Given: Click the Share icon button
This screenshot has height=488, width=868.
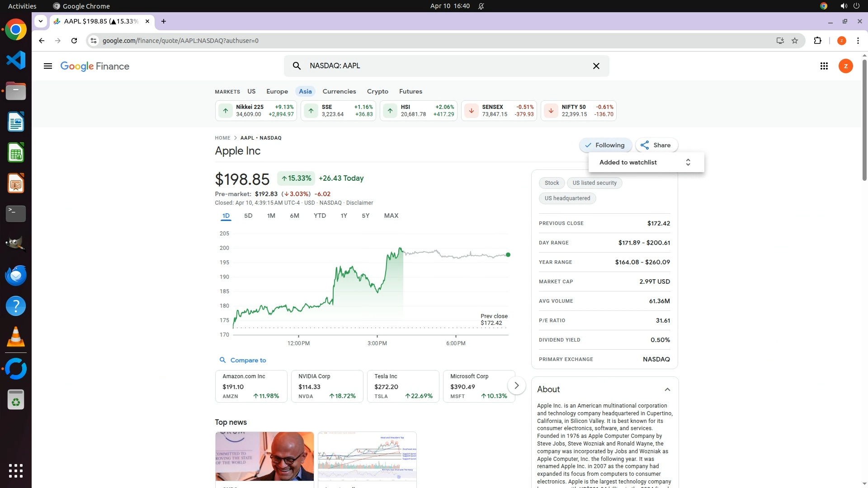Looking at the screenshot, I should click(656, 145).
